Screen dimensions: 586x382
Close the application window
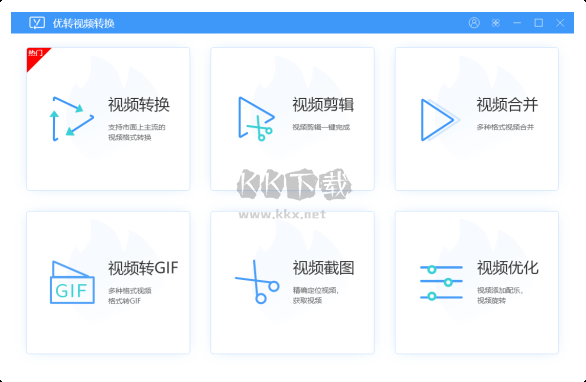coord(560,23)
